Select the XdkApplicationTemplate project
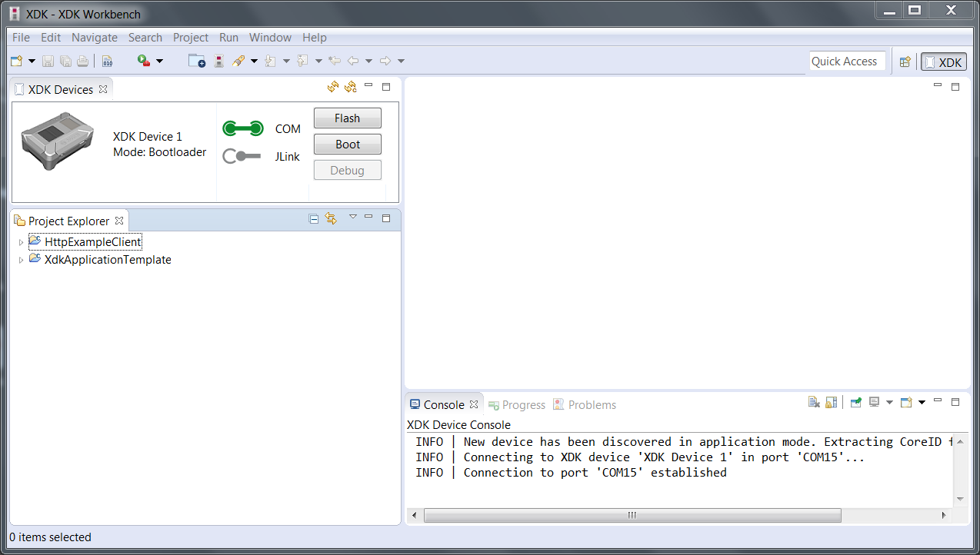 tap(108, 260)
